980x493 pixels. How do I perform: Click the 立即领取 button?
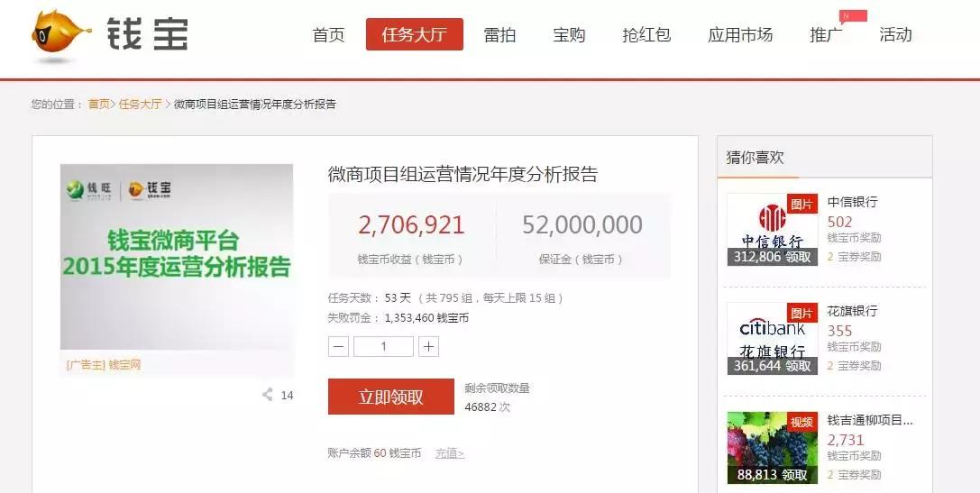(x=390, y=397)
